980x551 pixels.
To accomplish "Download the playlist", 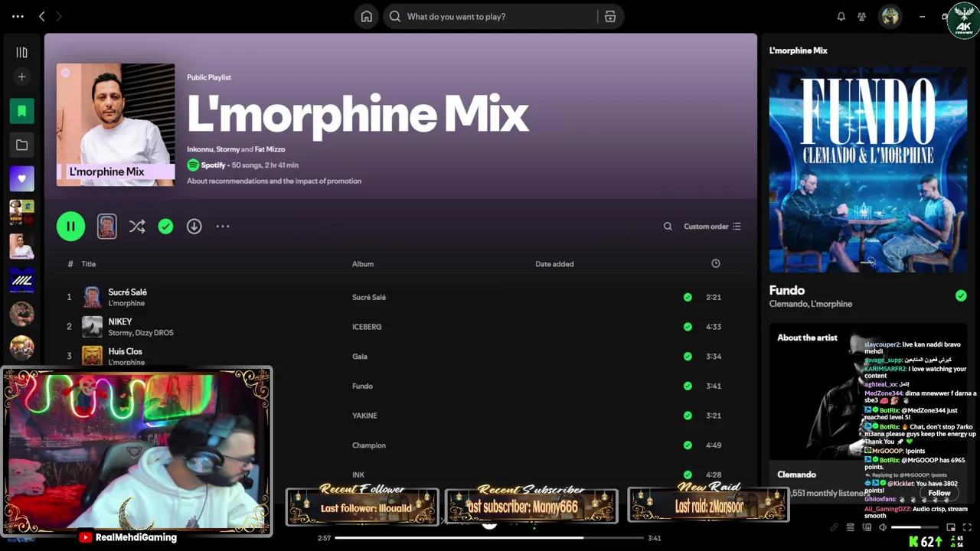I will coord(194,227).
